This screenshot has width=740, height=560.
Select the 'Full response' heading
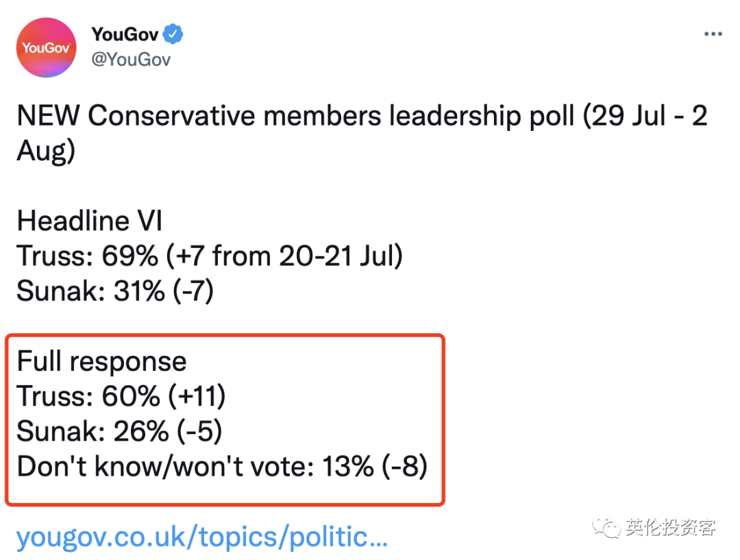pos(102,362)
